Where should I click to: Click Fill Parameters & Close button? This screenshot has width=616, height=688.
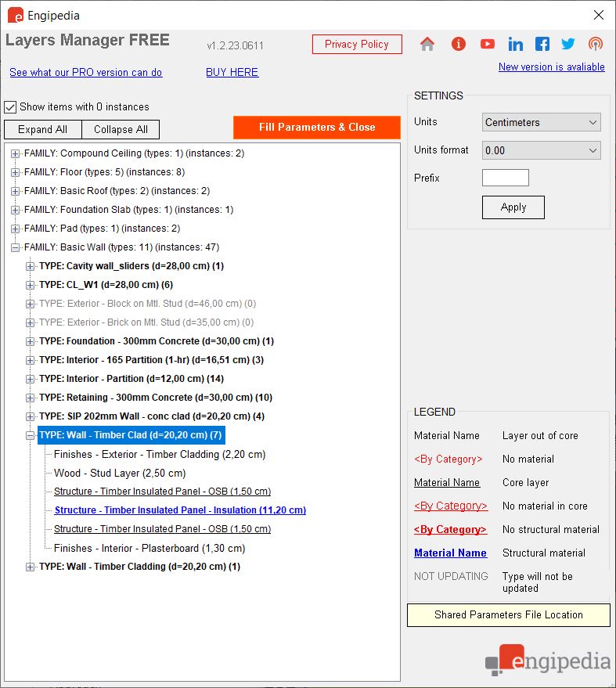(x=317, y=128)
